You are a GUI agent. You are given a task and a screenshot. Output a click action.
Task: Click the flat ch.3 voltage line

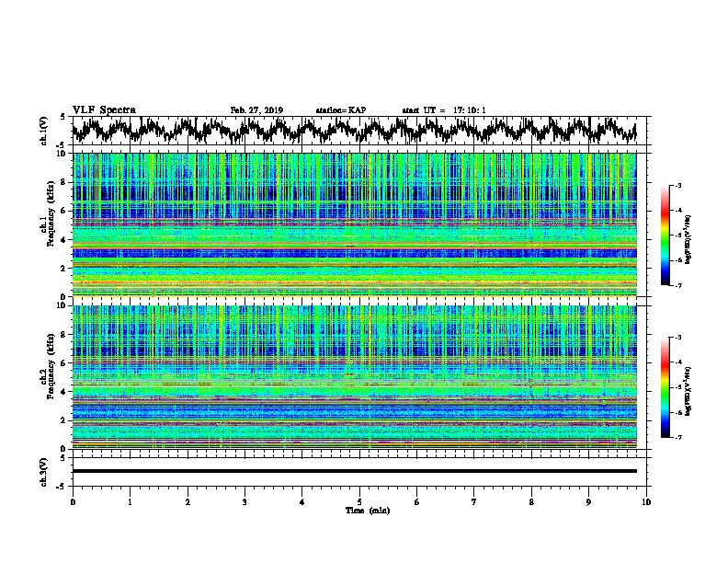[x=354, y=471]
